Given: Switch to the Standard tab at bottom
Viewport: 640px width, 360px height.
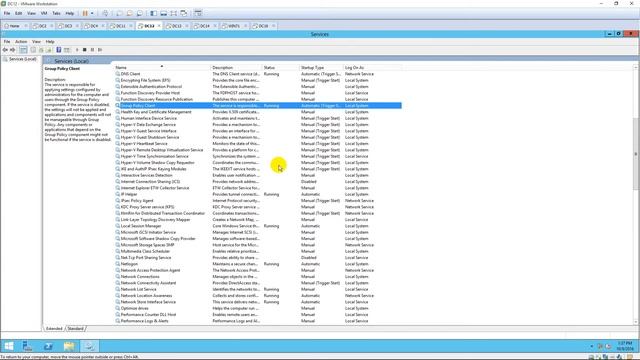Looking at the screenshot, I should click(76, 329).
